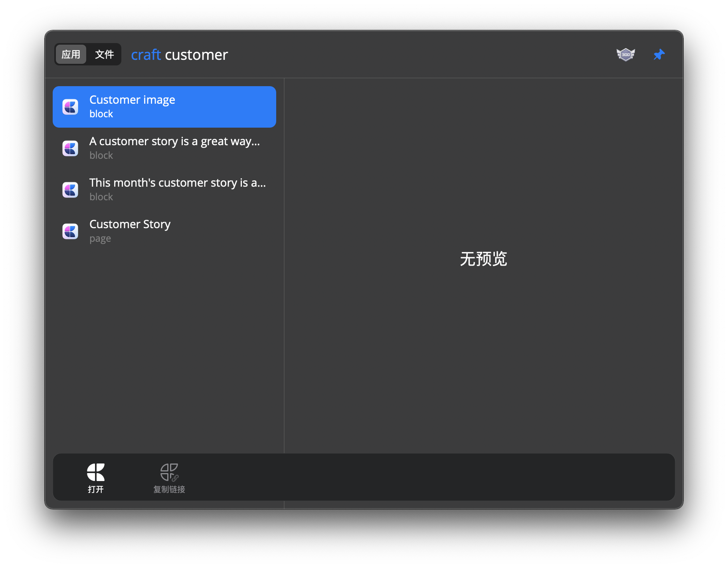This screenshot has width=728, height=568.
Task: Switch to the 应用 tab
Action: 71,54
